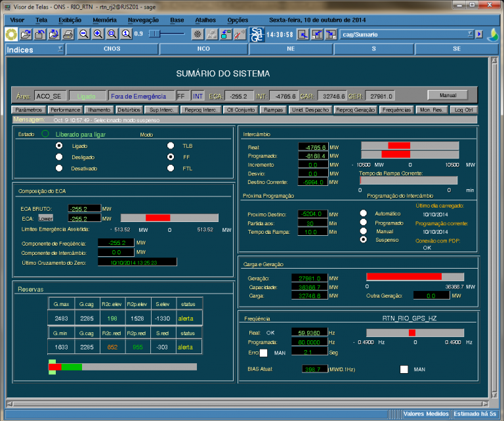This screenshot has width=504, height=421.
Task: Select the TLB mode radio button
Action: 171,146
